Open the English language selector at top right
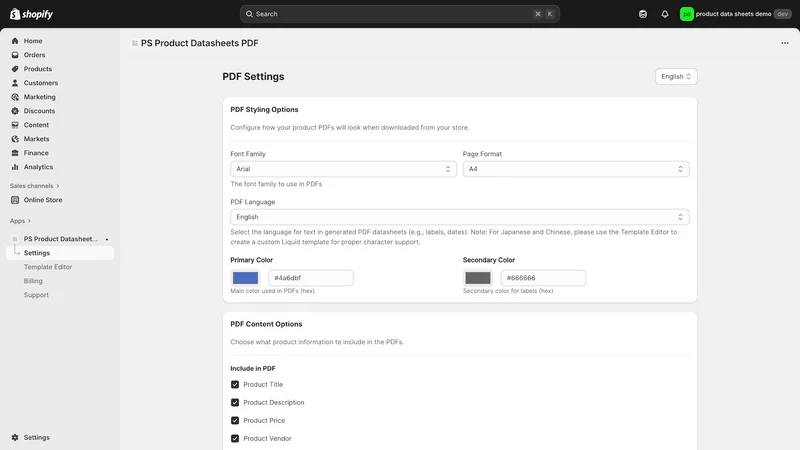Image resolution: width=800 pixels, height=450 pixels. (676, 77)
